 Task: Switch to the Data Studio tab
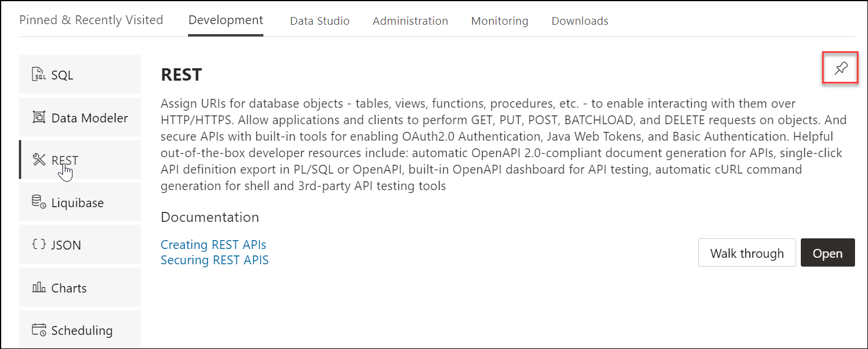319,21
